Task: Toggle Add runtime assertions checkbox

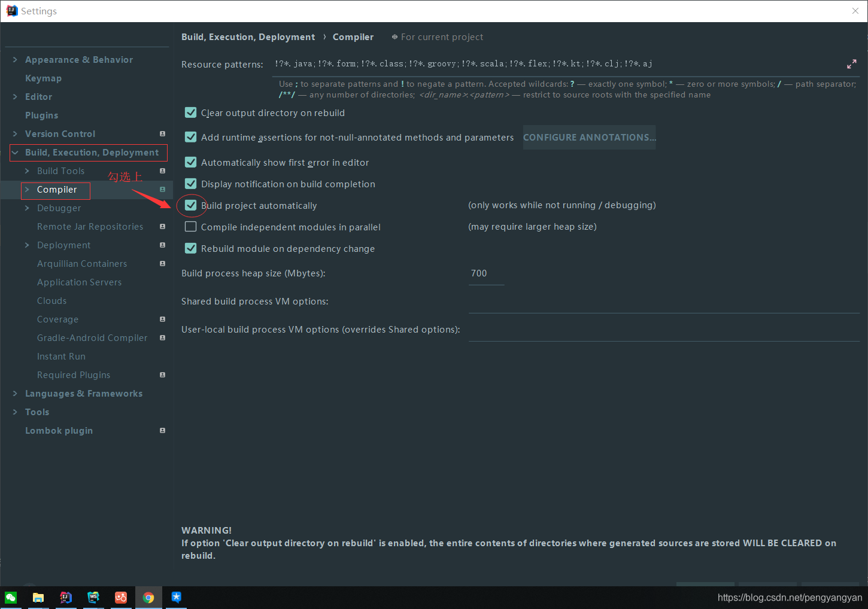Action: [191, 137]
